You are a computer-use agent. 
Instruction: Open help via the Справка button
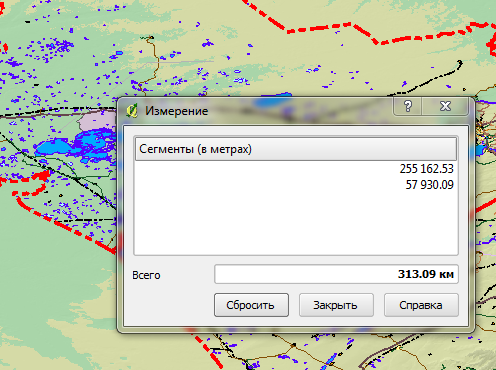pos(421,305)
